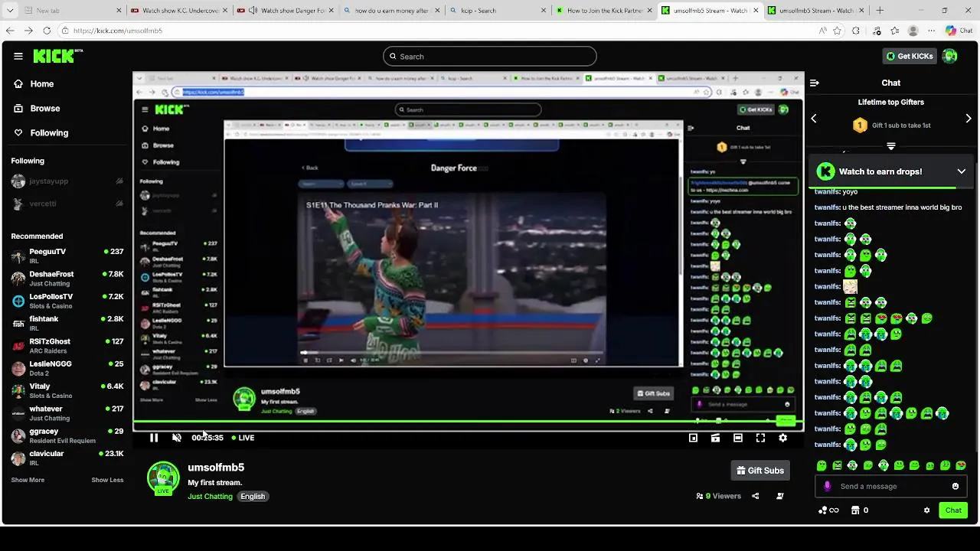Open Just Chatting category link

click(210, 497)
